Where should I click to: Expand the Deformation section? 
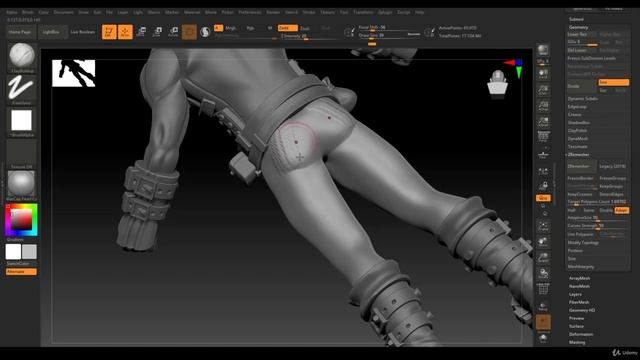tap(581, 334)
